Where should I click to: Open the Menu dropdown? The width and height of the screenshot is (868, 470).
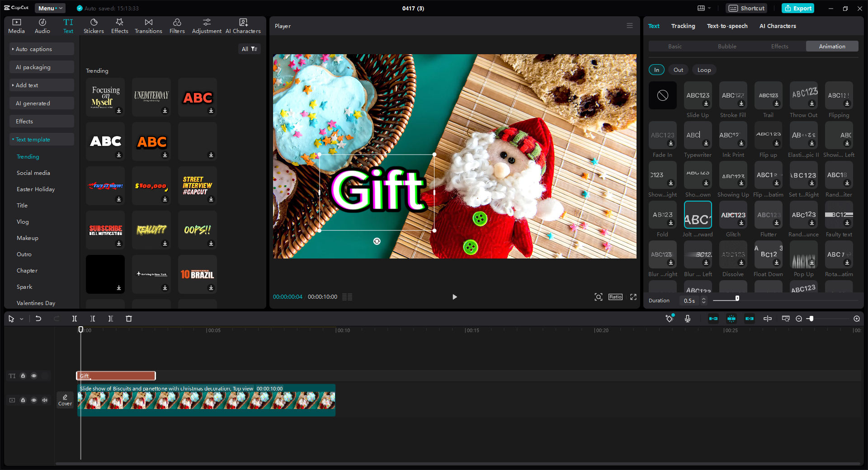click(50, 8)
